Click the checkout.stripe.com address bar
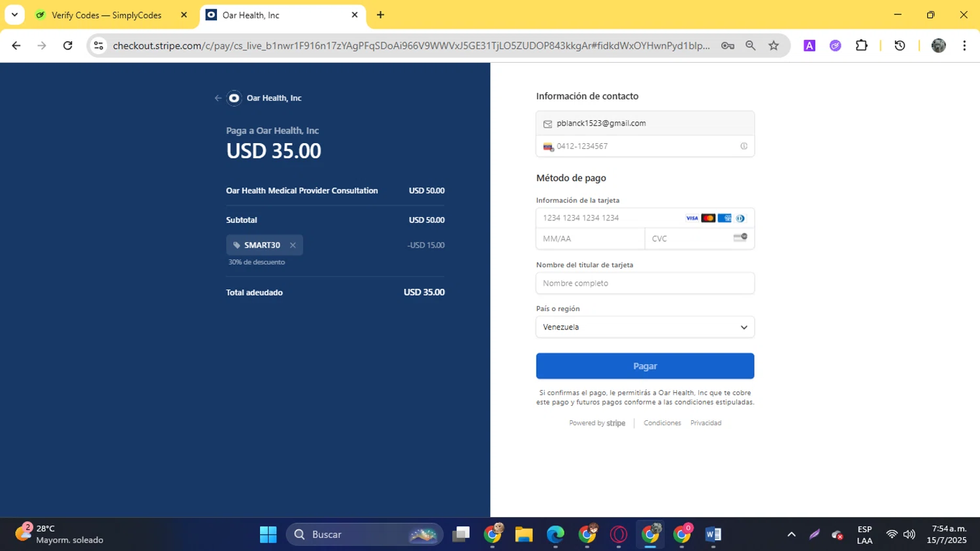The height and width of the screenshot is (551, 980). pyautogui.click(x=411, y=46)
